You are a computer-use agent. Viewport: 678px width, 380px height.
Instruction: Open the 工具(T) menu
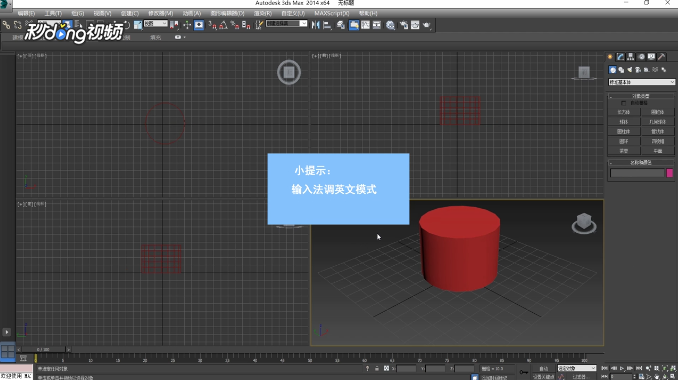click(53, 13)
